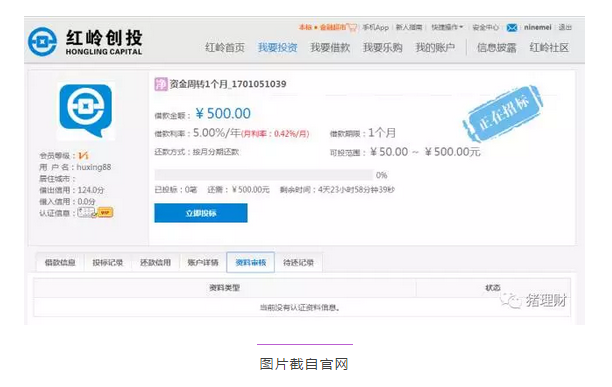Select the 资料审核 tab
The height and width of the screenshot is (387, 612).
(251, 263)
